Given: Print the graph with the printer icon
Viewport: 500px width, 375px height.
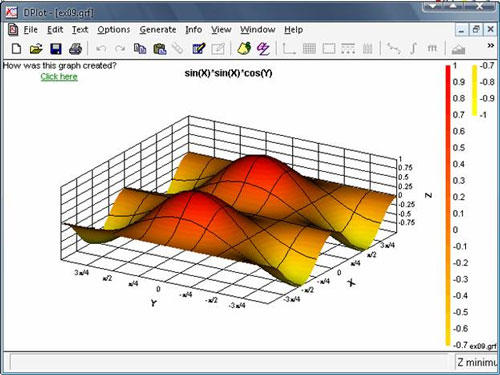Looking at the screenshot, I should pos(75,49).
